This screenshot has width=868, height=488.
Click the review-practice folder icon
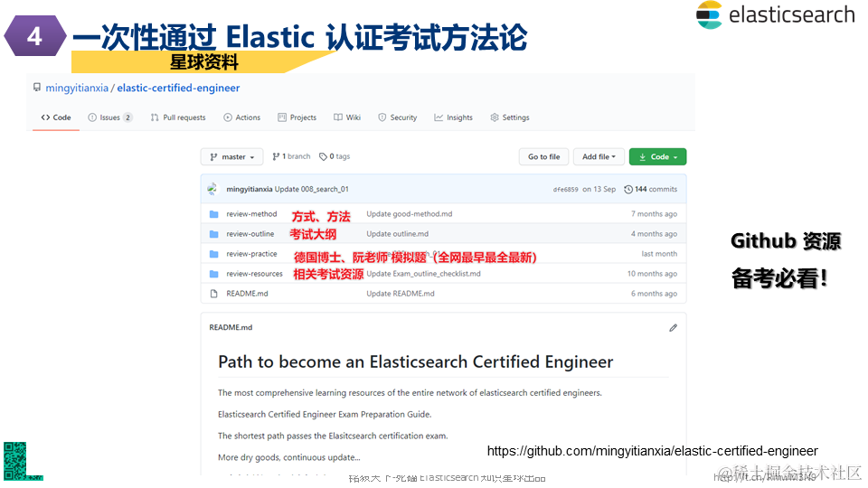coord(213,254)
